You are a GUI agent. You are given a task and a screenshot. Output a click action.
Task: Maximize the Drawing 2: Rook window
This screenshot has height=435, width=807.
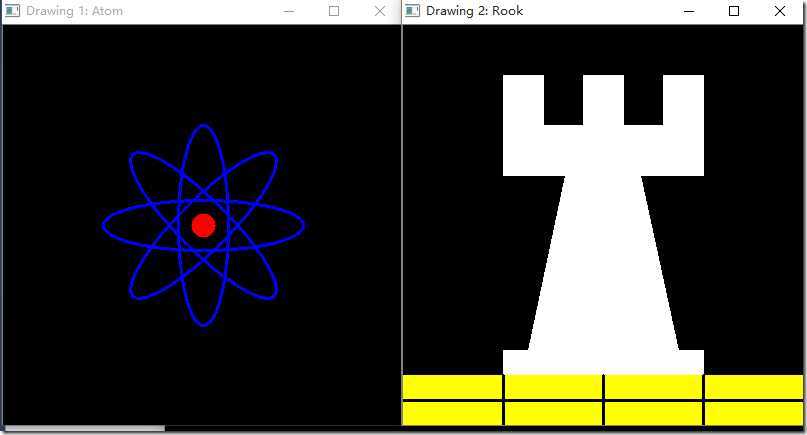tap(734, 11)
